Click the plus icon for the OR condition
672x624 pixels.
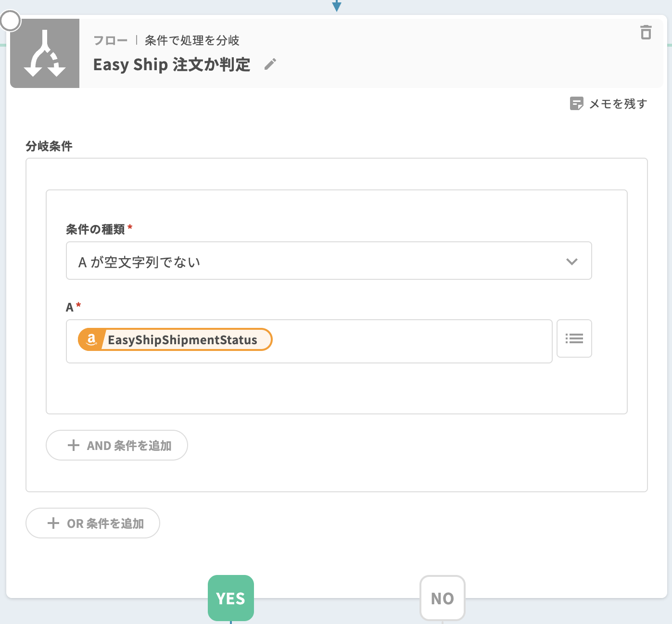click(53, 523)
